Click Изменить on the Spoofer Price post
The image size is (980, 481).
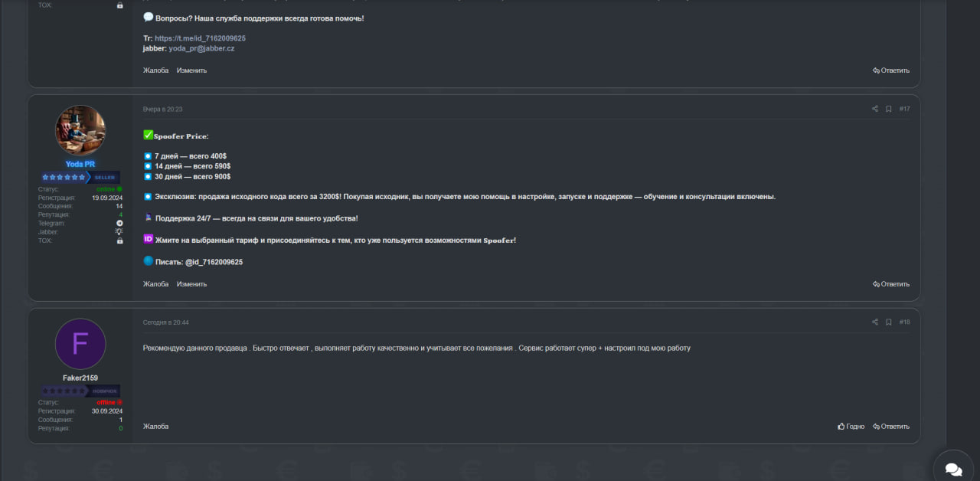pyautogui.click(x=191, y=284)
